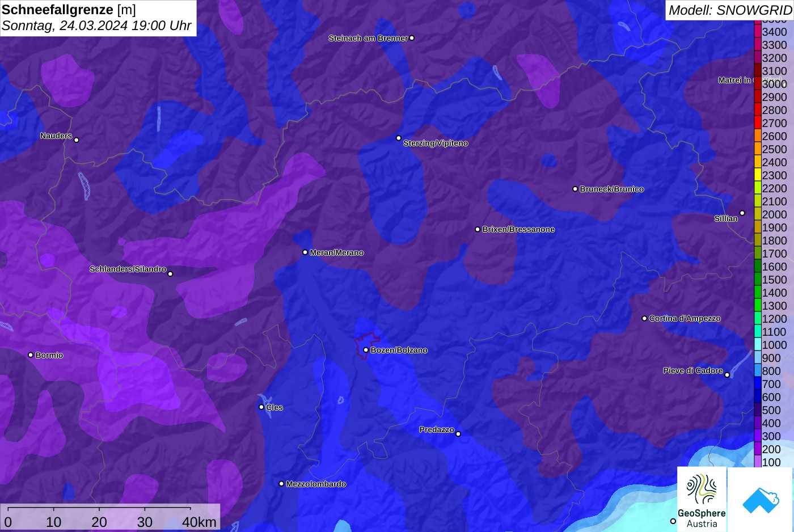Click the 3200 legend value
Viewport: 794px width, 532px height.
775,58
